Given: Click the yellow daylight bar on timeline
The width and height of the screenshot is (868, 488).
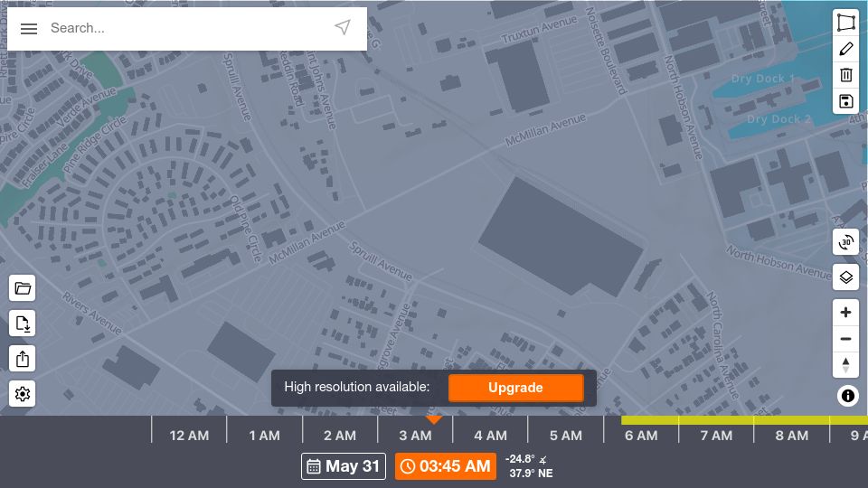Looking at the screenshot, I should [744, 420].
